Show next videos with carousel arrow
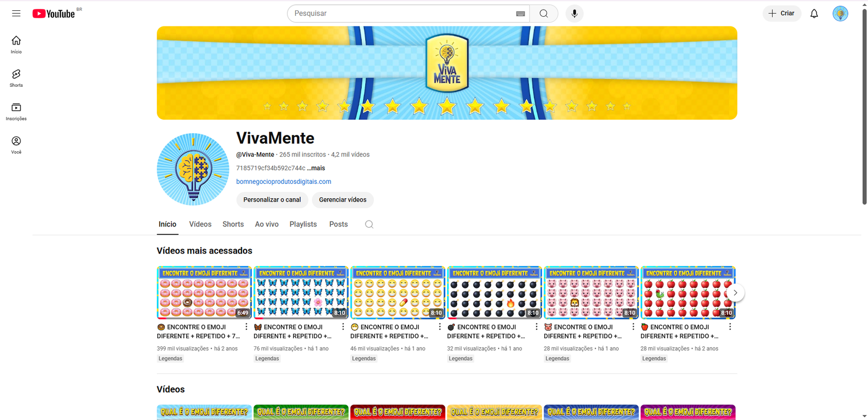 click(735, 293)
